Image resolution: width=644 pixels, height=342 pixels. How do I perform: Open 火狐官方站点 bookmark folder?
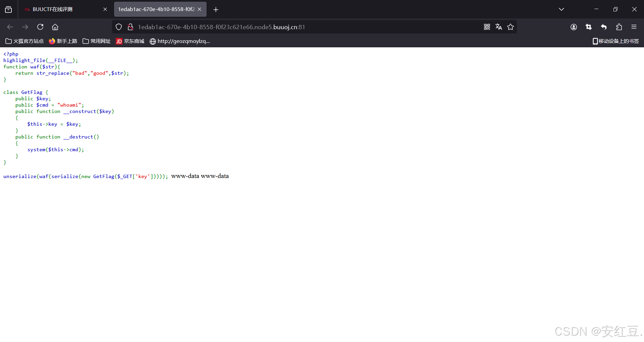point(24,41)
